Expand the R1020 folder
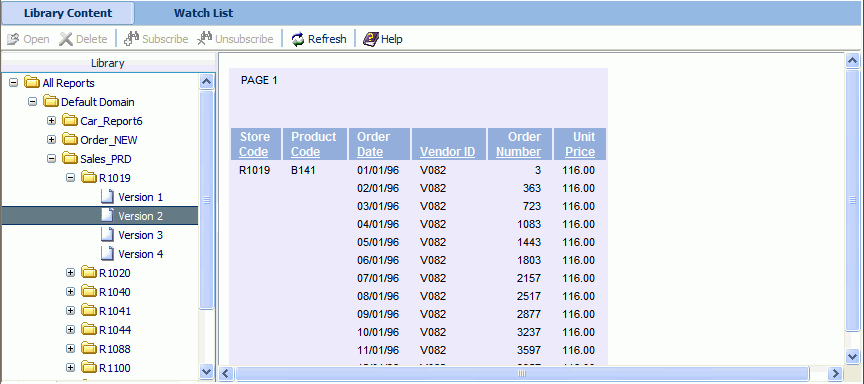The width and height of the screenshot is (864, 384). [71, 273]
